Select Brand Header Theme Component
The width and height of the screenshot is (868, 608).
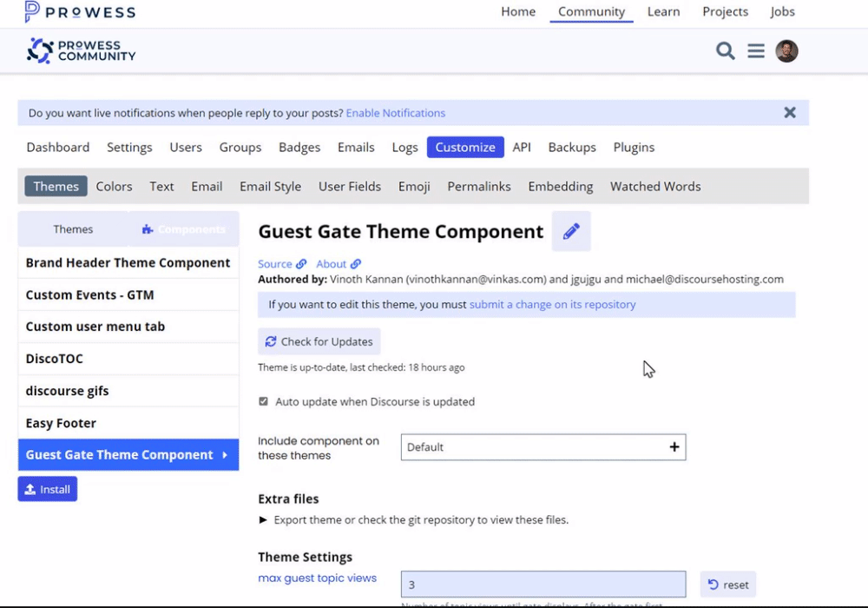point(128,263)
